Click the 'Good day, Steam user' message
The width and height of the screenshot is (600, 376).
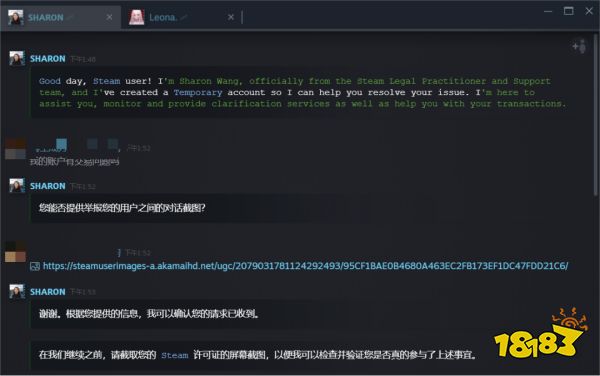click(x=302, y=92)
